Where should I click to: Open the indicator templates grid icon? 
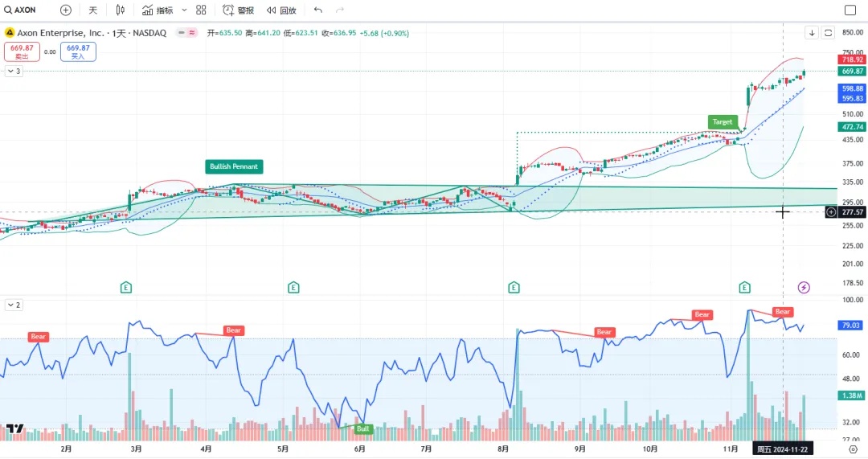click(x=201, y=10)
